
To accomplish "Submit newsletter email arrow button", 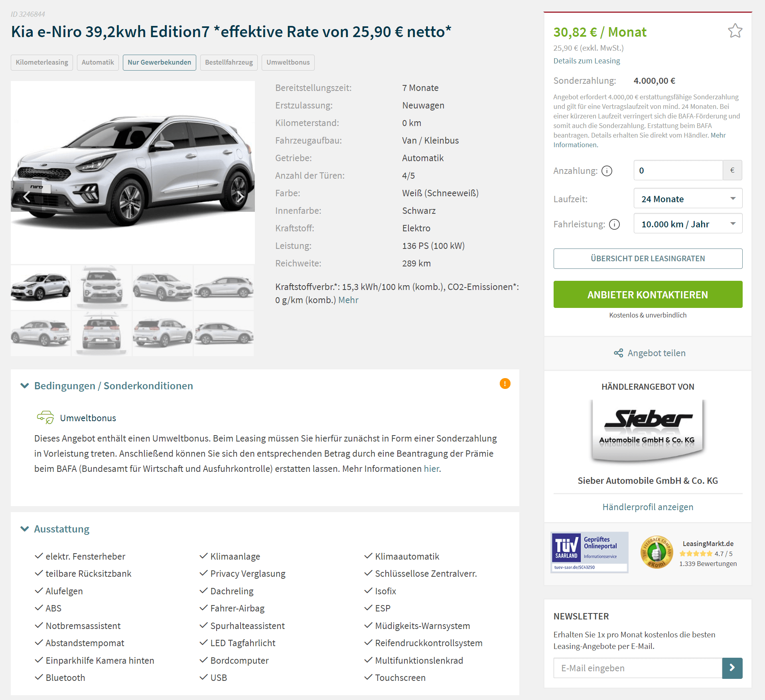I will click(732, 668).
